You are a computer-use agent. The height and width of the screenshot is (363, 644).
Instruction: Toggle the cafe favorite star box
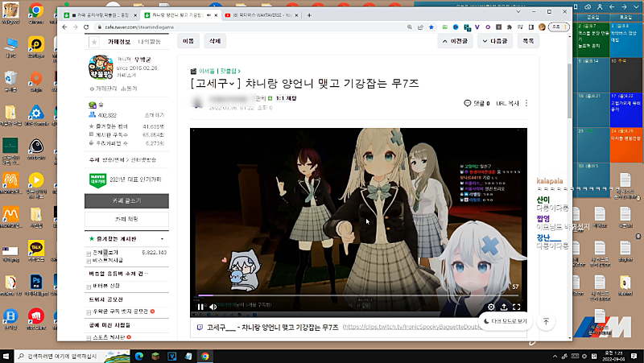pyautogui.click(x=94, y=42)
